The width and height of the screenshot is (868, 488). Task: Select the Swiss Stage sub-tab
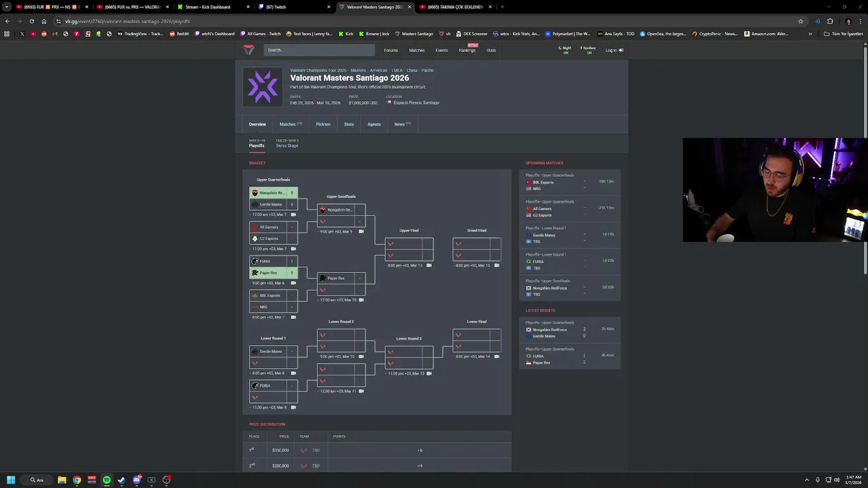coord(287,144)
